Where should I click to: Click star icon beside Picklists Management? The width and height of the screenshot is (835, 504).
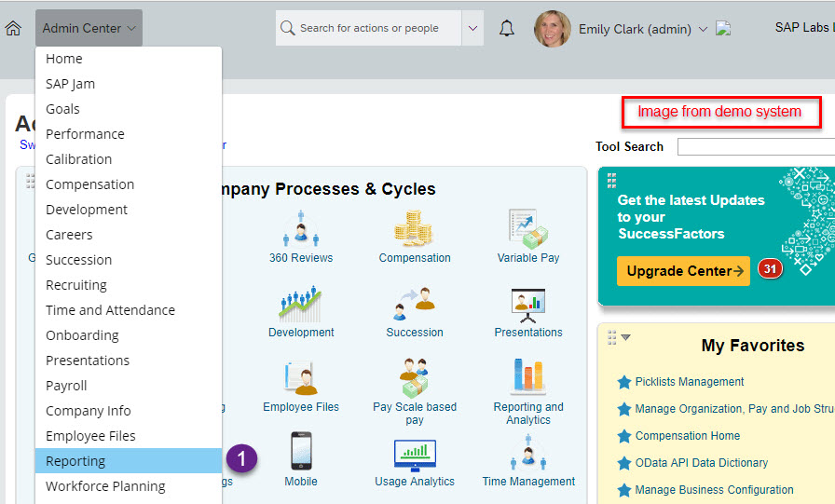point(623,382)
